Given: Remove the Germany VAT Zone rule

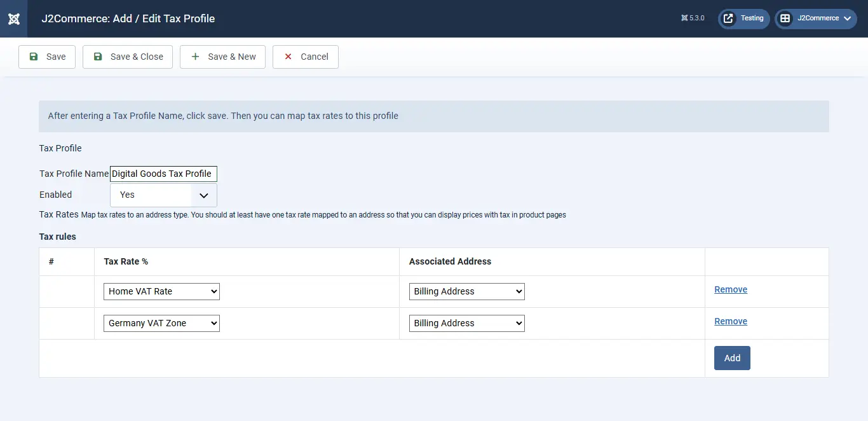Looking at the screenshot, I should click(731, 321).
